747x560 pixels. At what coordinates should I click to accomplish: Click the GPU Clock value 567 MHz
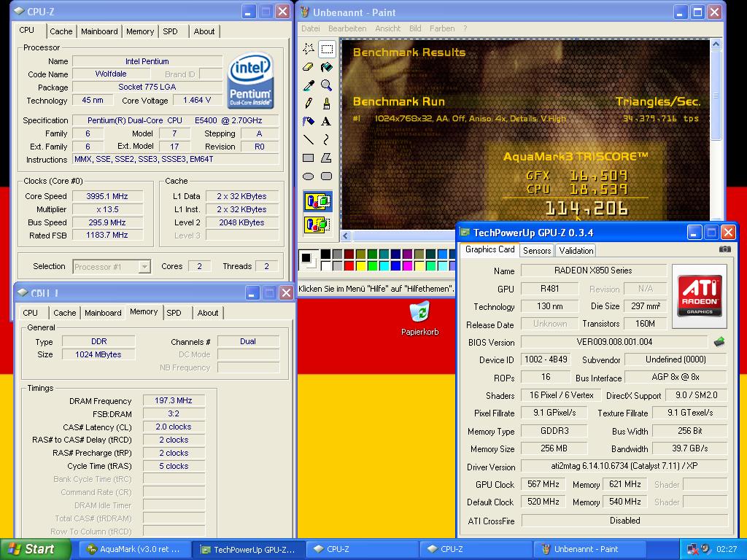click(543, 484)
